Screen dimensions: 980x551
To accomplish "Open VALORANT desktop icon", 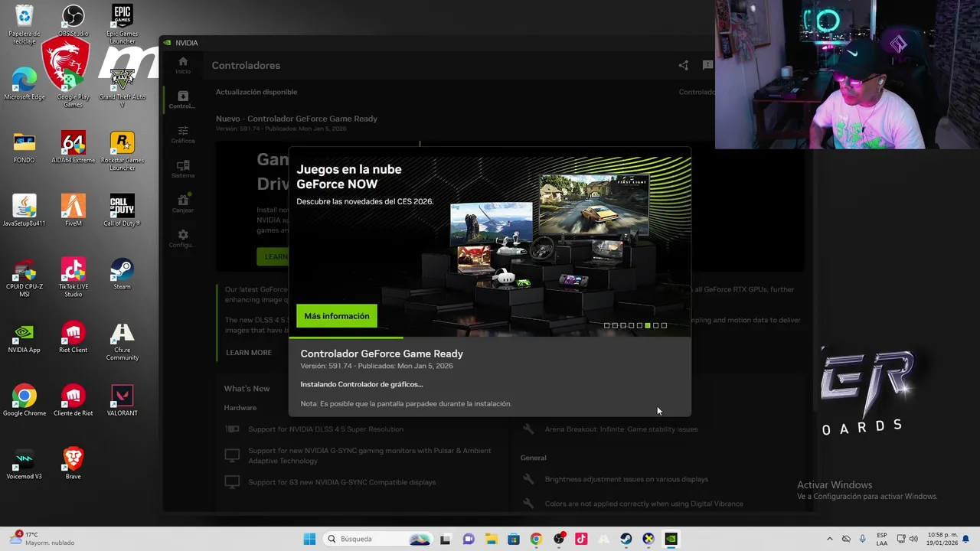I will click(x=122, y=400).
